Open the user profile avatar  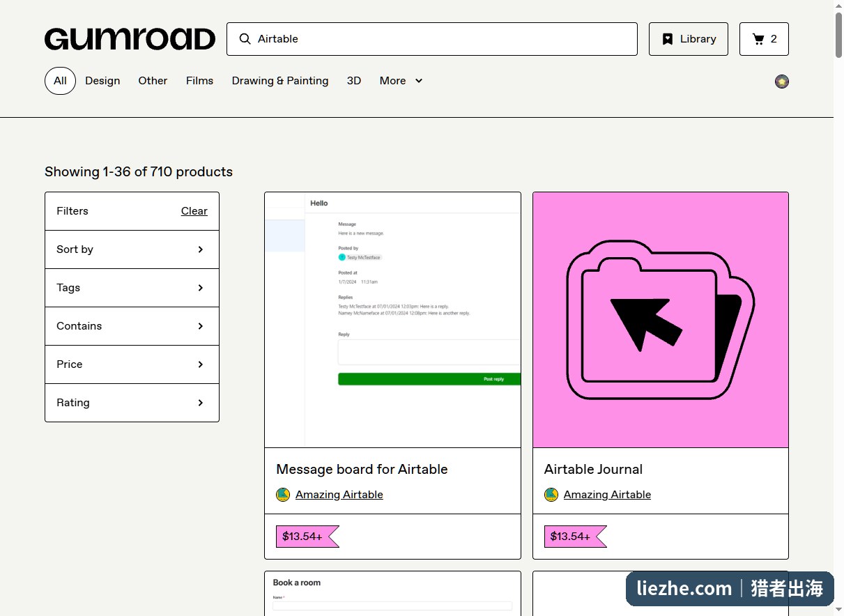[x=782, y=82]
